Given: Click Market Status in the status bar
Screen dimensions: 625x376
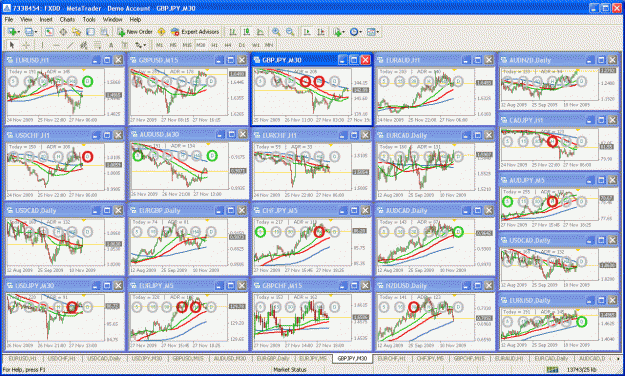Looking at the screenshot, I should (x=290, y=370).
